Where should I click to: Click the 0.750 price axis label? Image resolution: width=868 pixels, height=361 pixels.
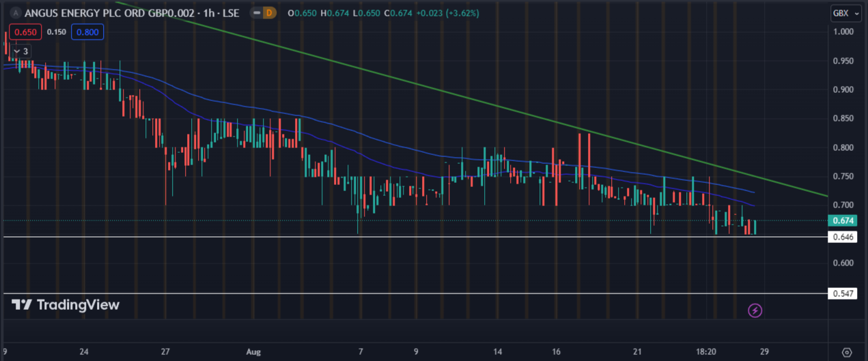click(x=843, y=176)
